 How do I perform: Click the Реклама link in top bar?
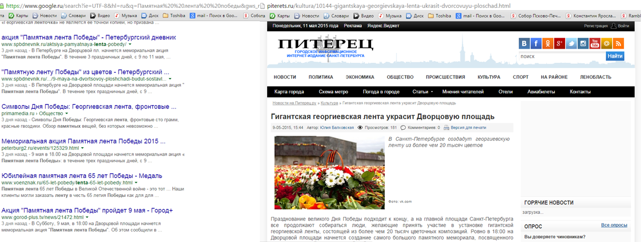pyautogui.click(x=353, y=26)
